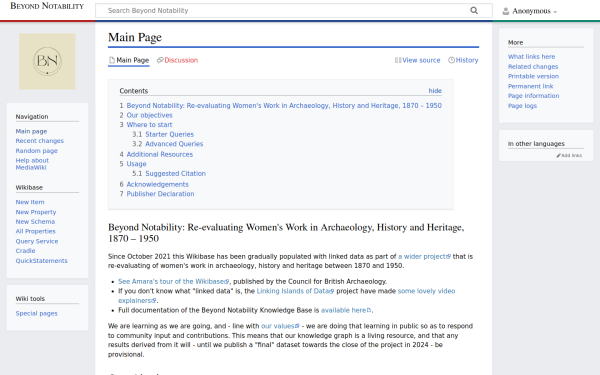Jump to Additional Resources section

point(160,154)
